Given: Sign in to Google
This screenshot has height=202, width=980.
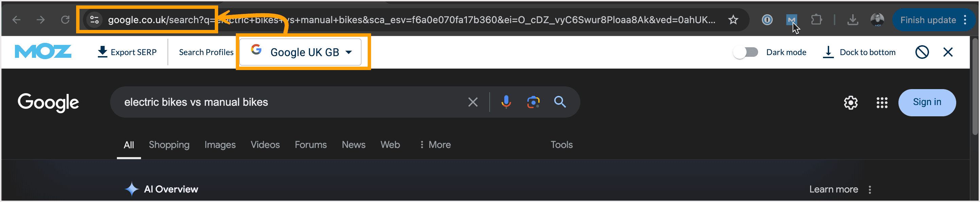Looking at the screenshot, I should click(x=927, y=102).
